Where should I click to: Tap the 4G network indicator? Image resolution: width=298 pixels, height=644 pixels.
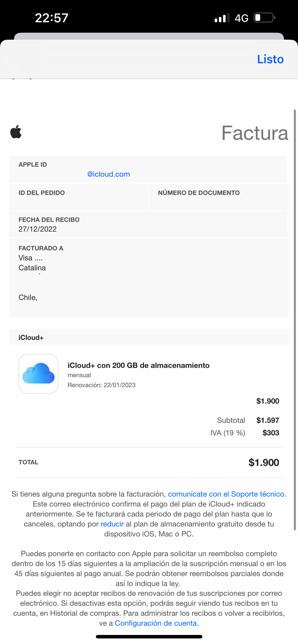[x=241, y=18]
